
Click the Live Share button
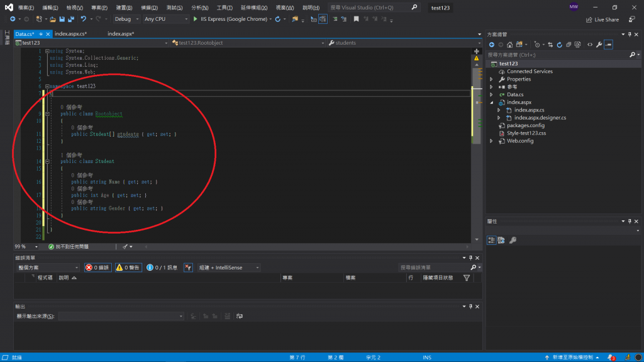click(602, 20)
